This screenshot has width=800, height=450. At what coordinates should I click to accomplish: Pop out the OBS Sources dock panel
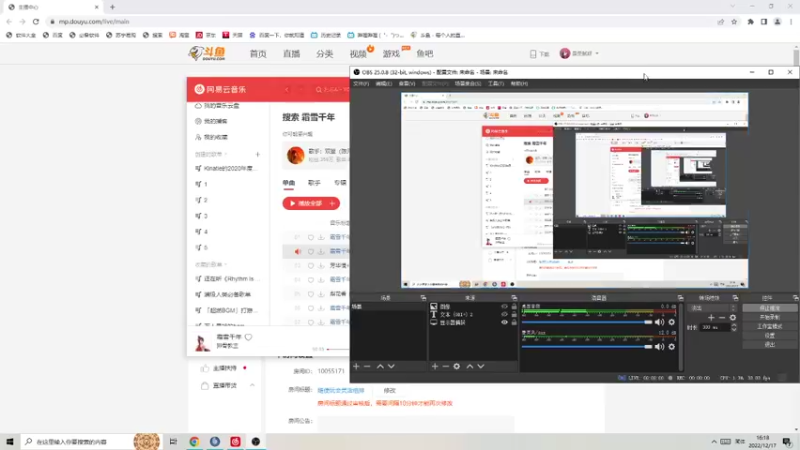click(514, 297)
